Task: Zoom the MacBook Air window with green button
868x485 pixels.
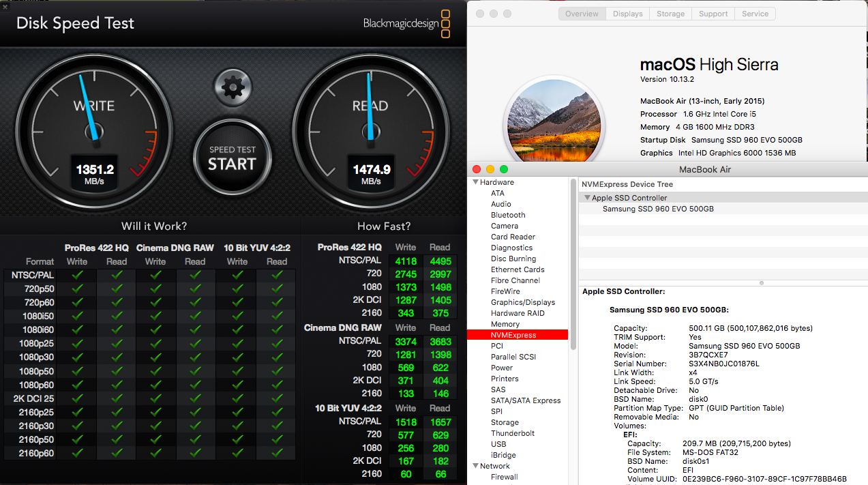Action: pos(504,169)
